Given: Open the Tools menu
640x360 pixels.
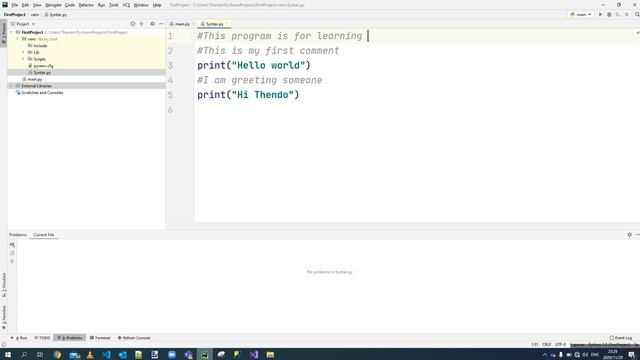Looking at the screenshot, I should click(114, 5).
